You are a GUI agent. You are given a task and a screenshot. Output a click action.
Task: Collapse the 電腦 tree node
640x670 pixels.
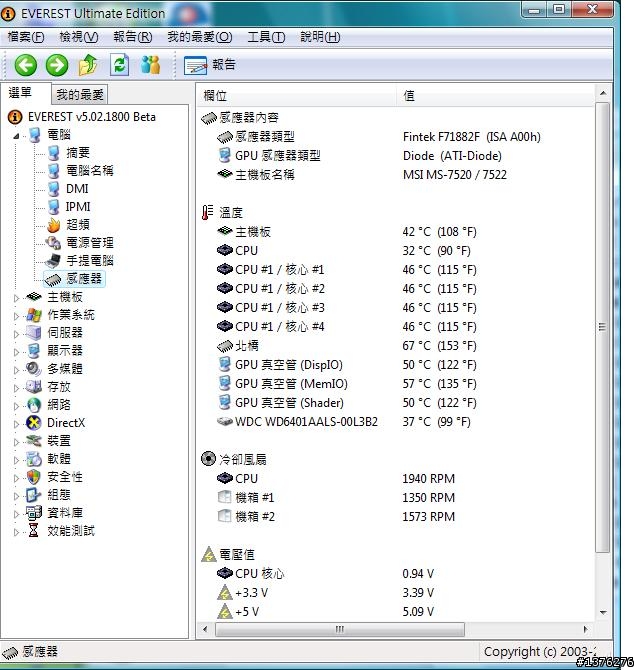coord(16,136)
